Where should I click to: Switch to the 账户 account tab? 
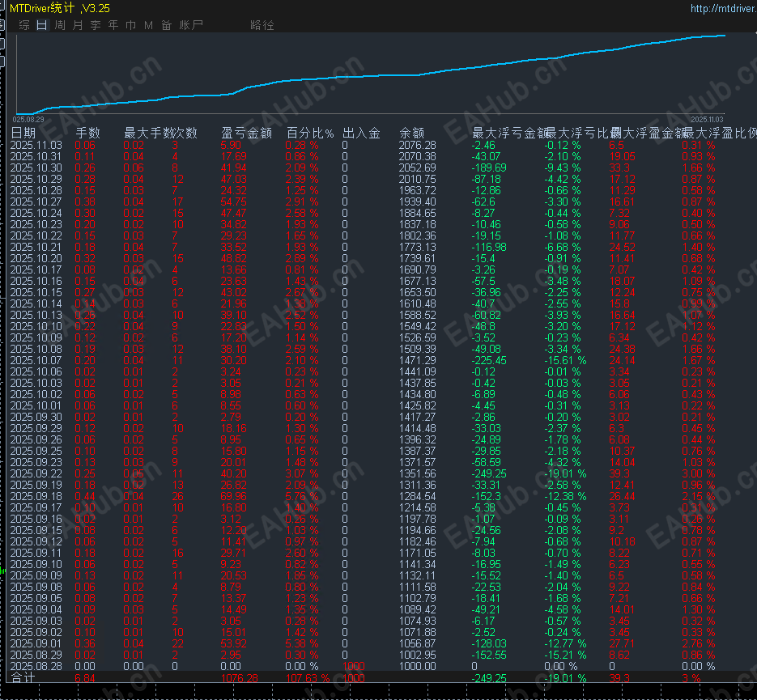click(x=191, y=25)
